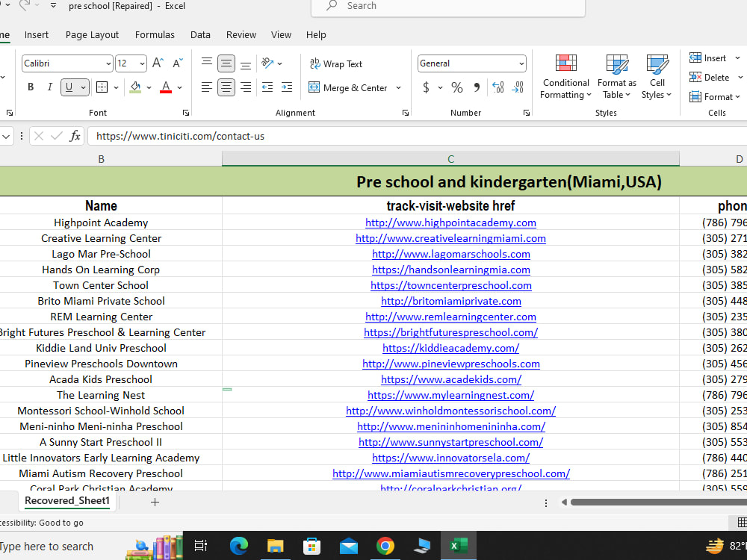This screenshot has height=560, width=747.
Task: Click Increase Indent icon
Action: (287, 87)
